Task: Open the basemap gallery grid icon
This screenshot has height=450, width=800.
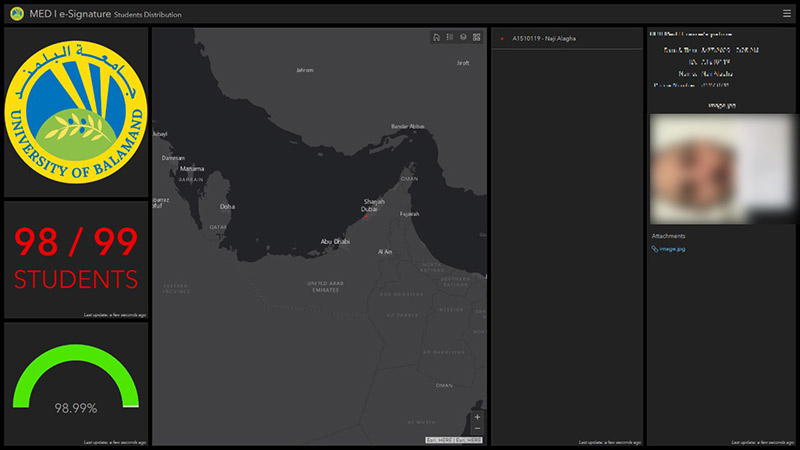Action: (x=477, y=37)
